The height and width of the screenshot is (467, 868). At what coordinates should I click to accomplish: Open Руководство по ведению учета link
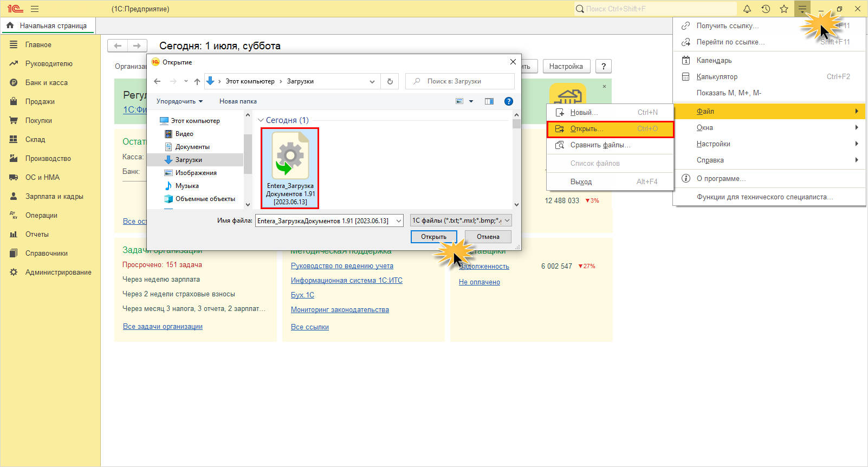point(342,266)
